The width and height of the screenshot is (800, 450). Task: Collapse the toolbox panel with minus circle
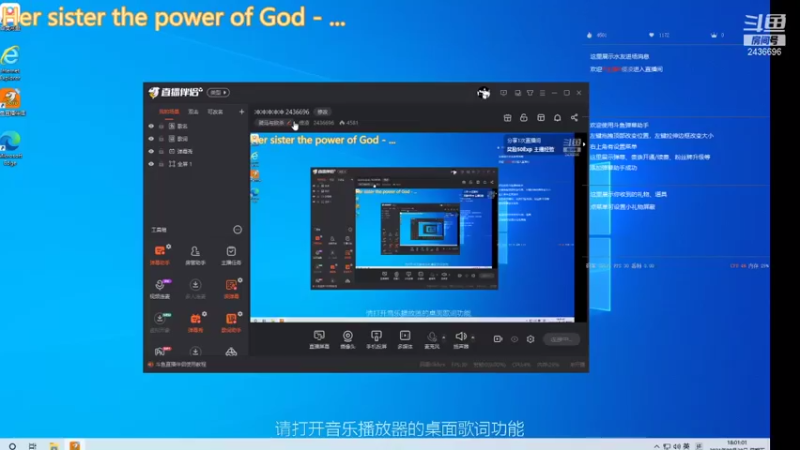pos(237,230)
